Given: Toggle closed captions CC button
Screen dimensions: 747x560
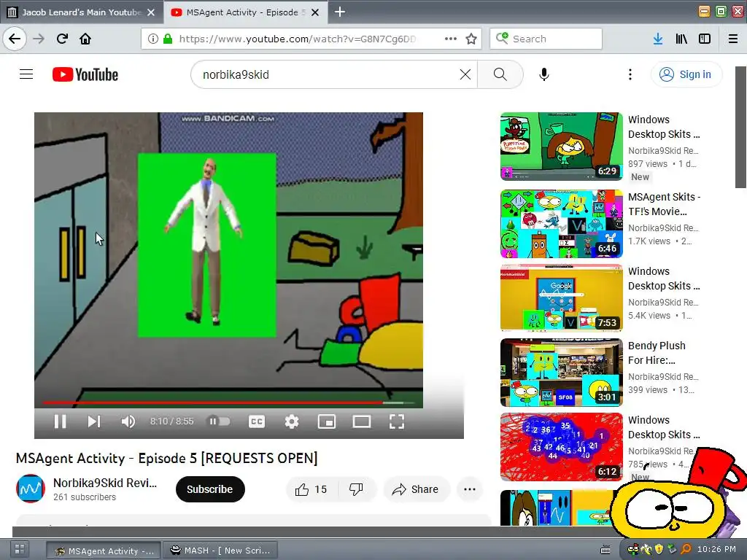Looking at the screenshot, I should [x=257, y=421].
